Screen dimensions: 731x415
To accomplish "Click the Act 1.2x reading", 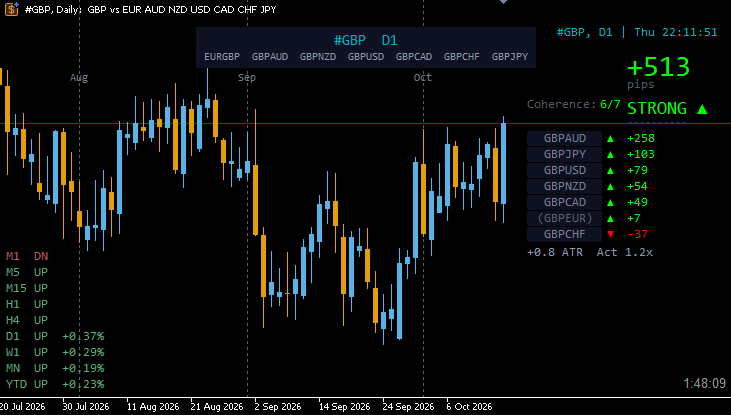I will coord(625,252).
